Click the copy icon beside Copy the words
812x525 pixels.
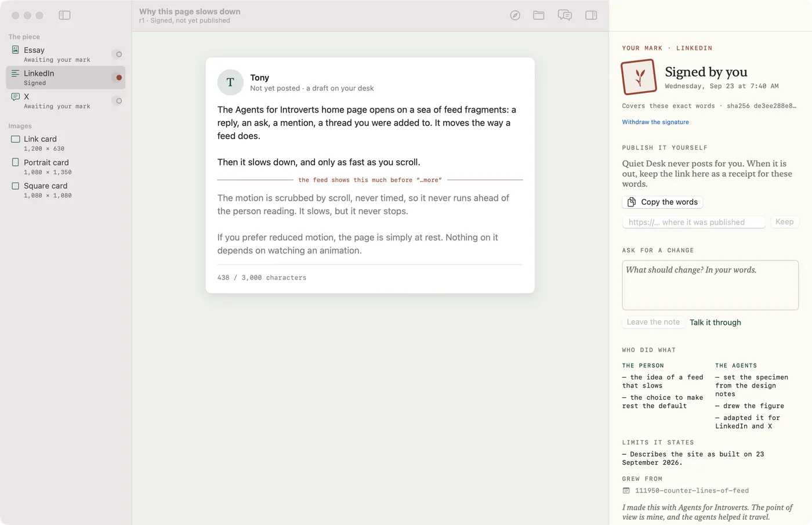[632, 202]
